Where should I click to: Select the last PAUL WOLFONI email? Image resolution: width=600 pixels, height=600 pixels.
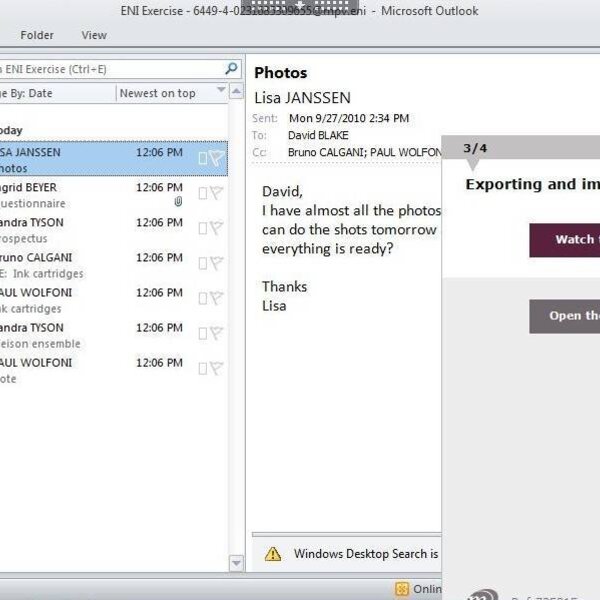(x=114, y=370)
